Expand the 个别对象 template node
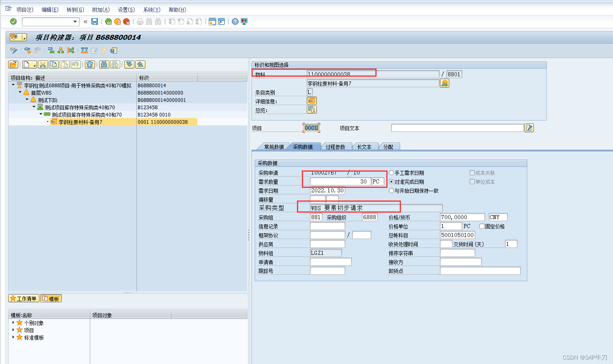This screenshot has width=613, height=364. coord(13,323)
